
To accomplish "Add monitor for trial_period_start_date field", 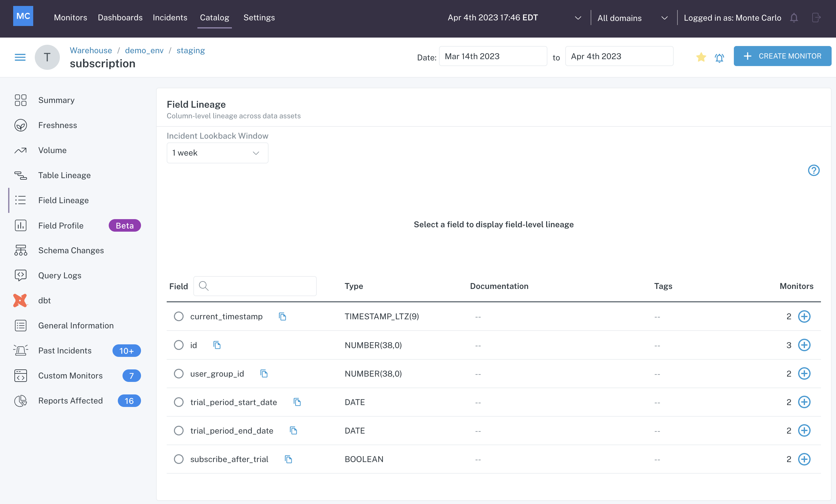I will coord(804,402).
